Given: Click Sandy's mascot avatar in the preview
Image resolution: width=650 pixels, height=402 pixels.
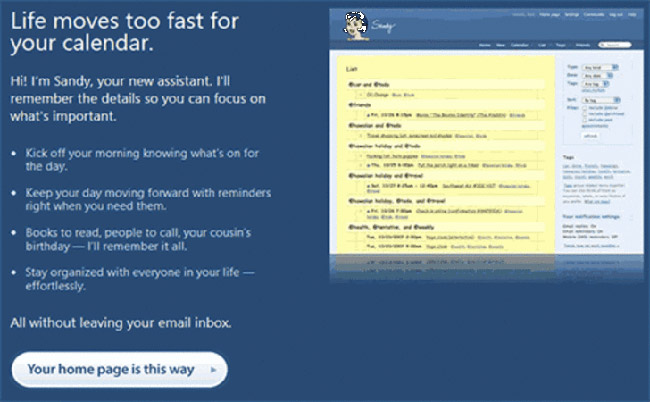Looking at the screenshot, I should [356, 26].
